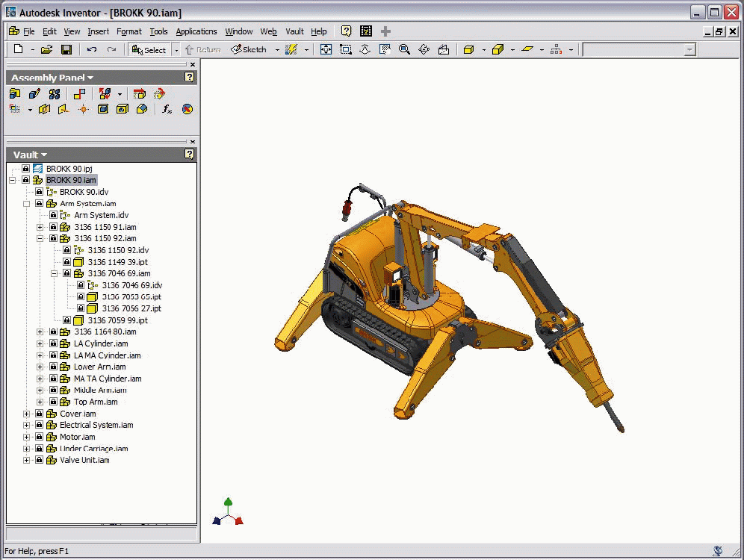The height and width of the screenshot is (560, 744).
Task: Open the Insert menu
Action: coord(98,31)
